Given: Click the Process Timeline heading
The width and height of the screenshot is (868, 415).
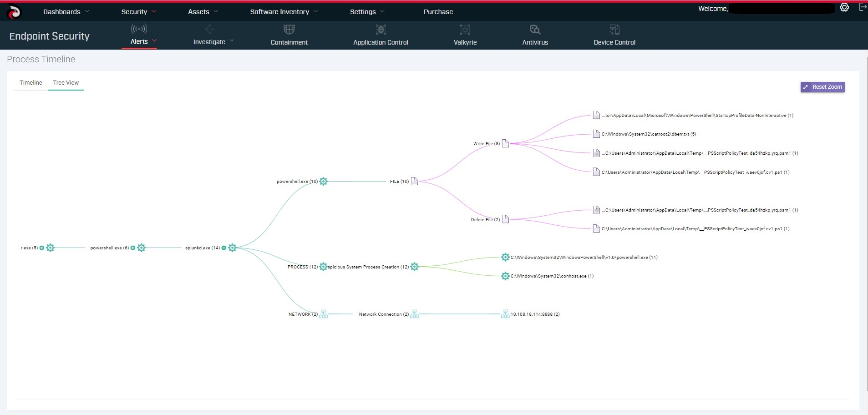Looking at the screenshot, I should tap(41, 59).
